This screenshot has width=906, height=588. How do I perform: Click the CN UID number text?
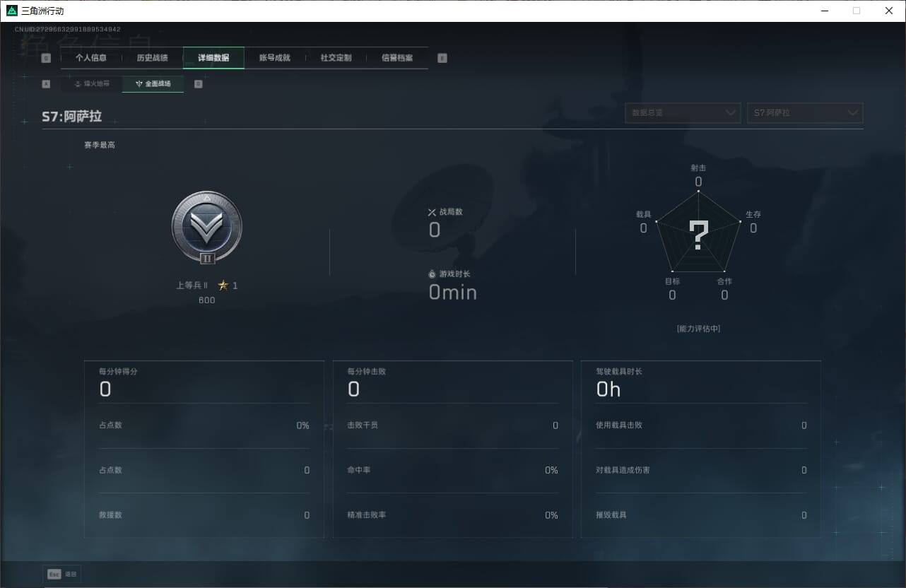[x=68, y=30]
